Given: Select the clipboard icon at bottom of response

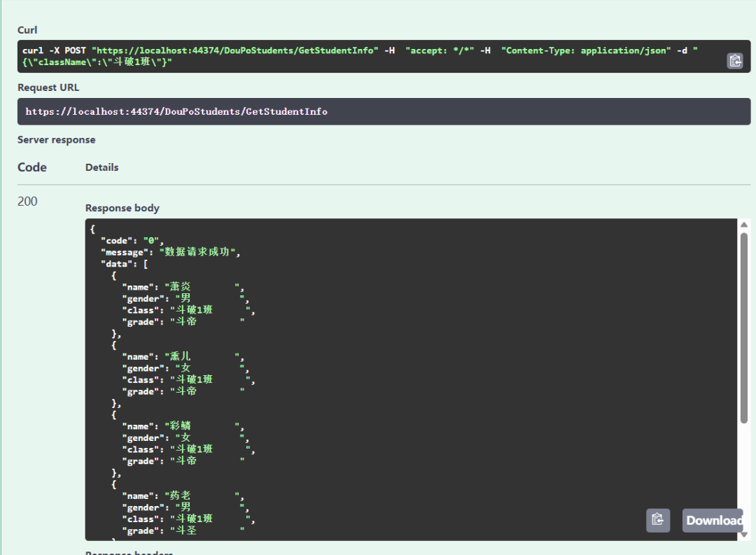Looking at the screenshot, I should tap(657, 520).
